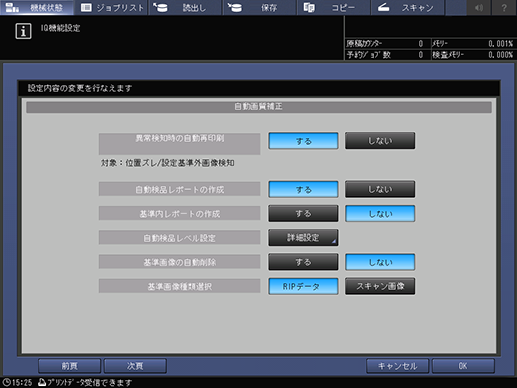Click the 15:25 time display

coord(22,382)
